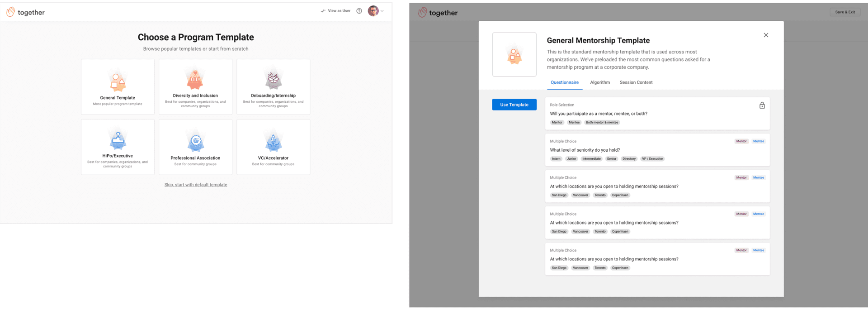This screenshot has height=311, width=868.
Task: Click the Use Template button
Action: click(x=514, y=105)
